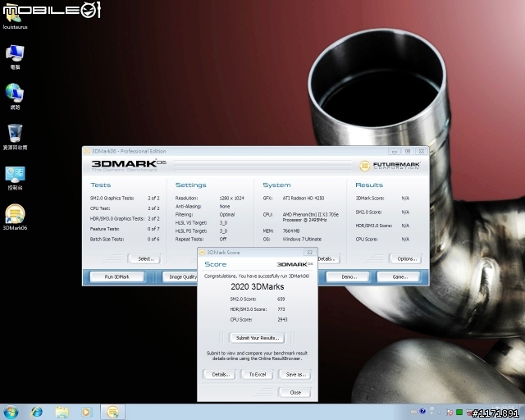Click the Select... button under Tests
525x420 pixels.
145,259
